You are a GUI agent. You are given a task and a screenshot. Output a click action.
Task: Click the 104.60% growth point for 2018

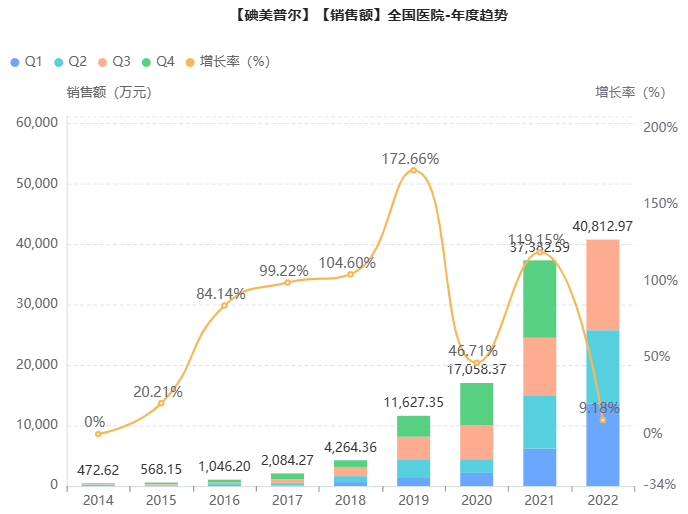pos(350,274)
